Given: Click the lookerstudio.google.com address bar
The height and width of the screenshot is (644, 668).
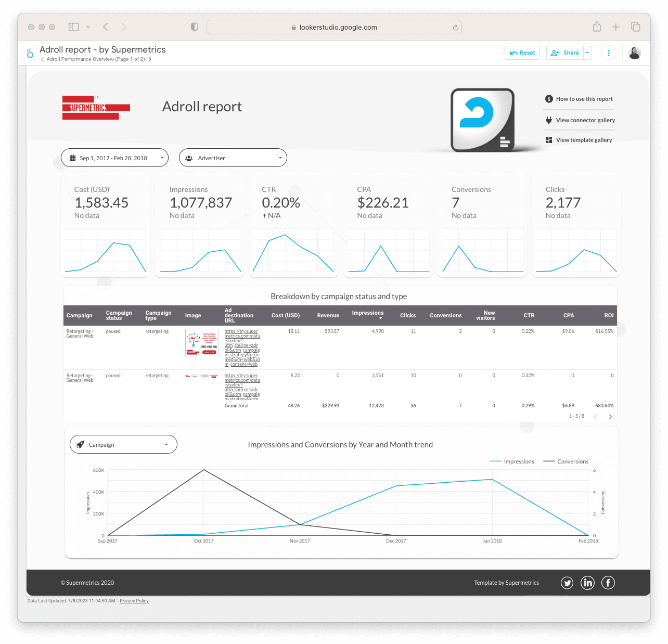Looking at the screenshot, I should [x=334, y=27].
